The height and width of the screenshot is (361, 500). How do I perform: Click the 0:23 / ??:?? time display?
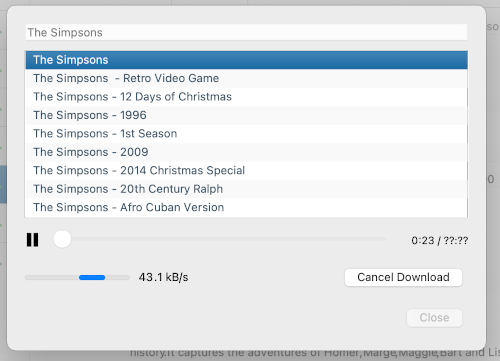point(439,240)
